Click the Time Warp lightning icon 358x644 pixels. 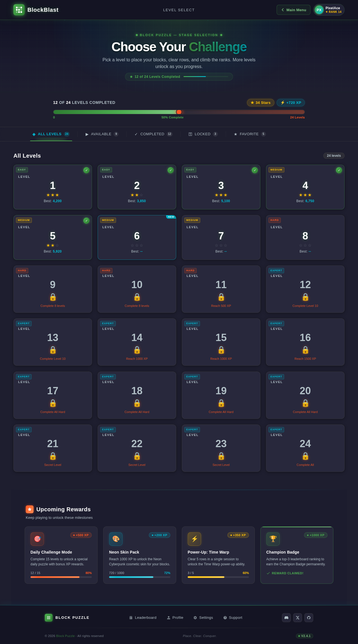tap(194, 539)
